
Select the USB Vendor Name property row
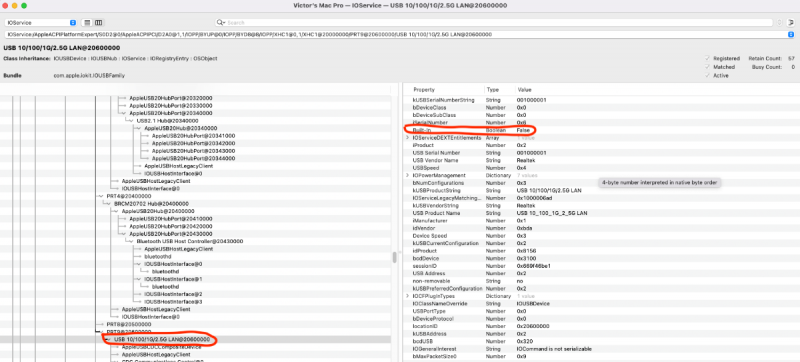click(x=601, y=160)
